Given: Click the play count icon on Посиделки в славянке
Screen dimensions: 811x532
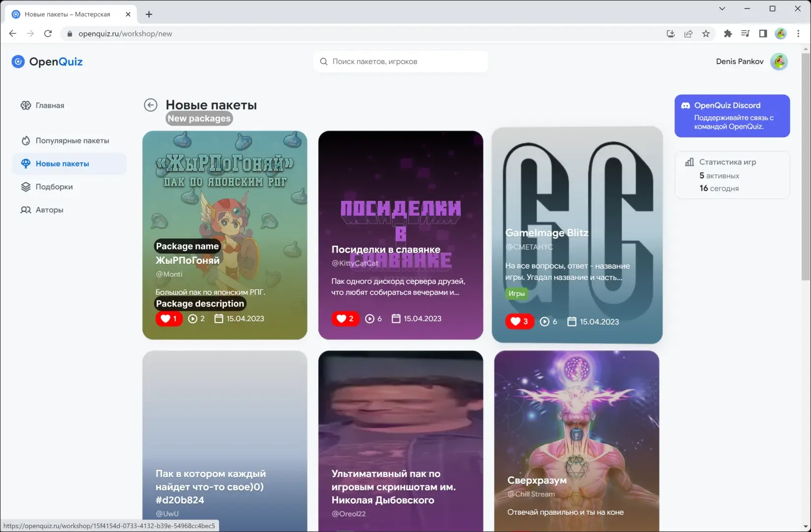Looking at the screenshot, I should pos(370,319).
